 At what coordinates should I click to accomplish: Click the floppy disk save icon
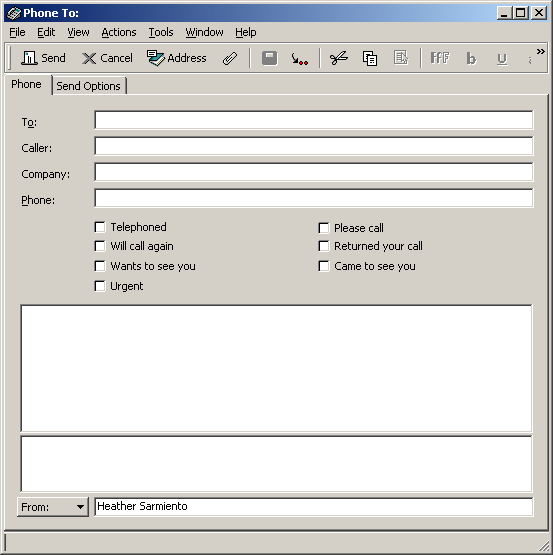pos(269,58)
